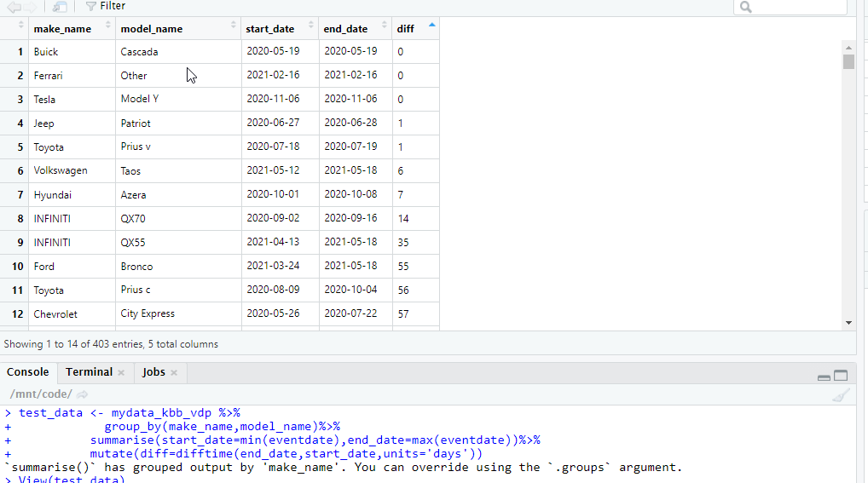Click diff value 57 for Chevrolet
The height and width of the screenshot is (483, 868).
pyautogui.click(x=416, y=313)
